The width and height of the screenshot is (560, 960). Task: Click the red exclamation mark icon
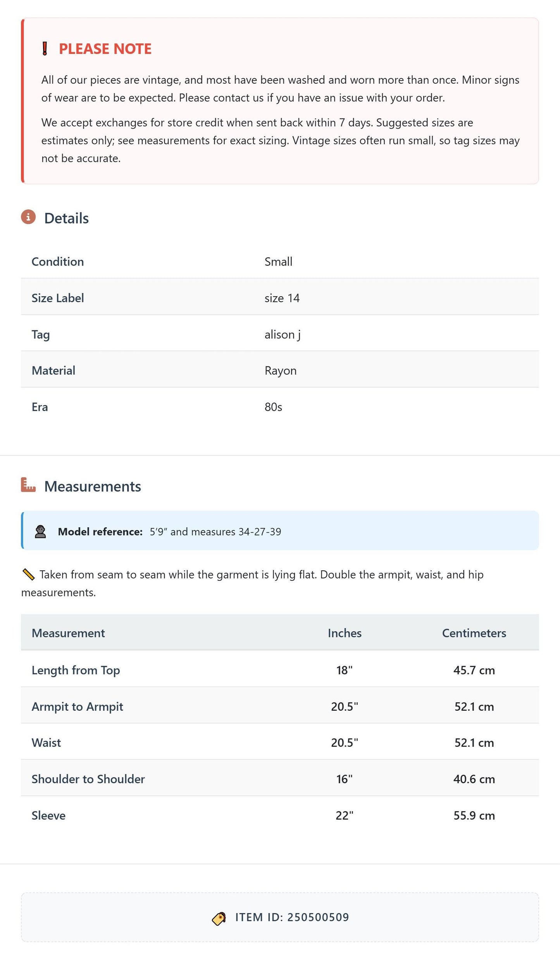pyautogui.click(x=45, y=49)
